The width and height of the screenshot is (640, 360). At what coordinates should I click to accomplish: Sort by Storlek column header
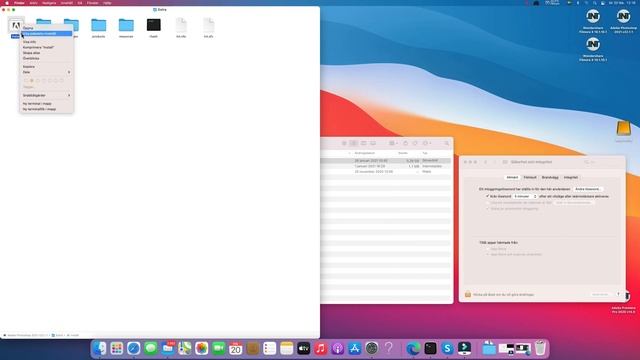[403, 153]
